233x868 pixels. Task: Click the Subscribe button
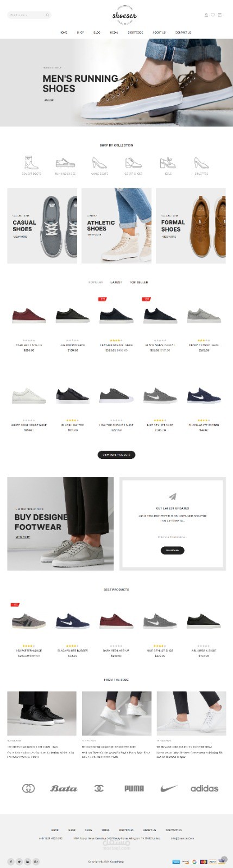(x=172, y=550)
